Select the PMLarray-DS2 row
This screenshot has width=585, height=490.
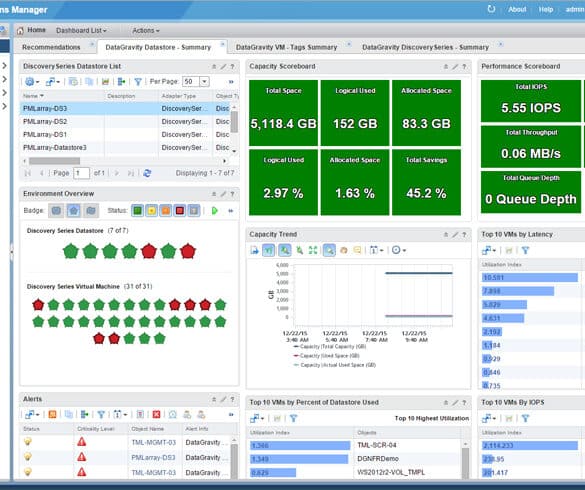click(126, 122)
